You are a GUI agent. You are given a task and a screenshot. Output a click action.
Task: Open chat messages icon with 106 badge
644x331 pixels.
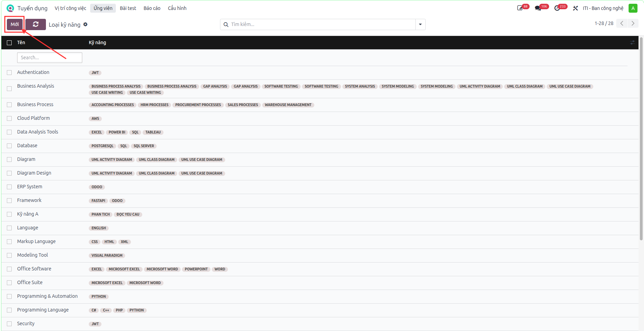coord(538,8)
